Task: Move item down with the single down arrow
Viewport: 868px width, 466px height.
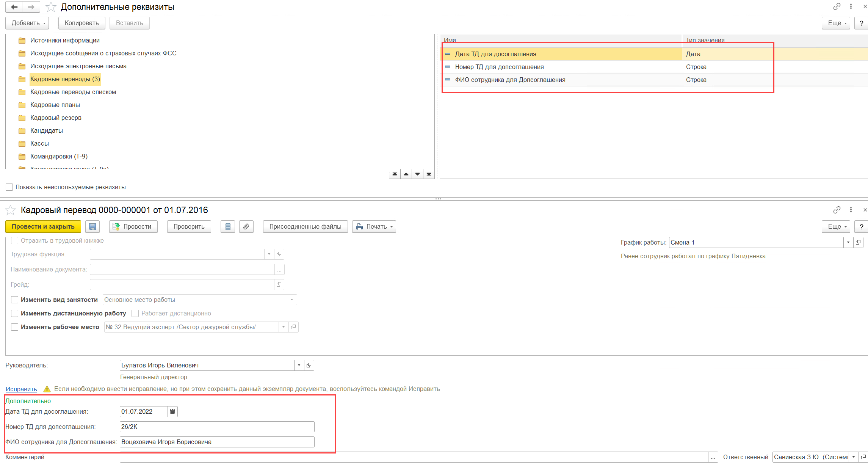Action: 417,174
